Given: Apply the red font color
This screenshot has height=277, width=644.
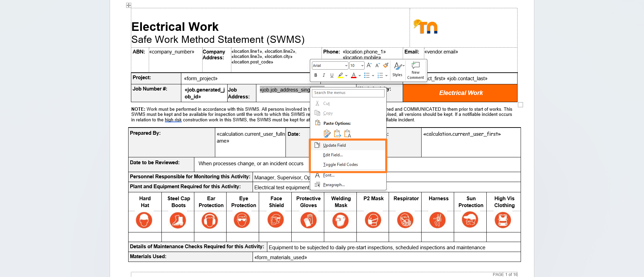Looking at the screenshot, I should pyautogui.click(x=354, y=75).
